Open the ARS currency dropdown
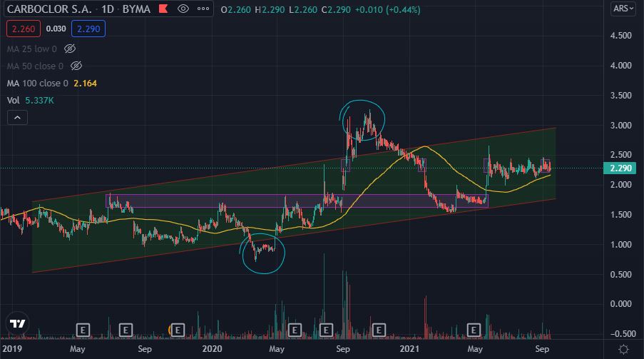644x359 pixels. (623, 9)
